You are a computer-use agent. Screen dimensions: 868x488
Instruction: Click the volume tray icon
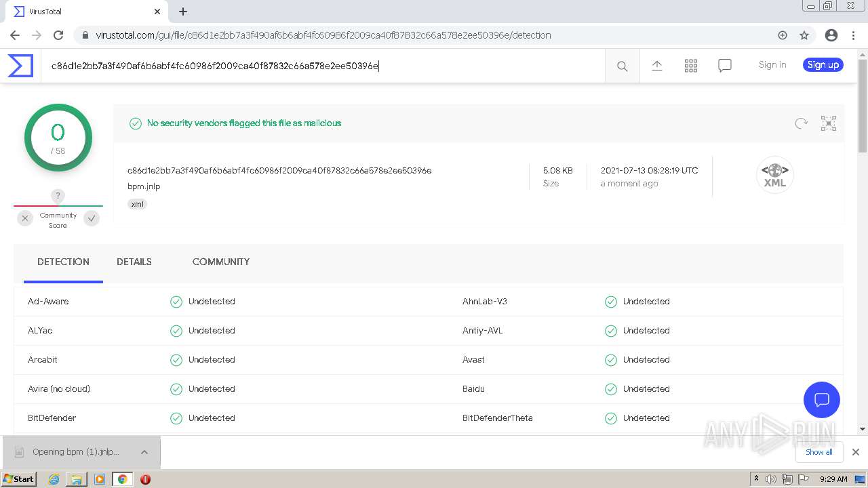(771, 479)
